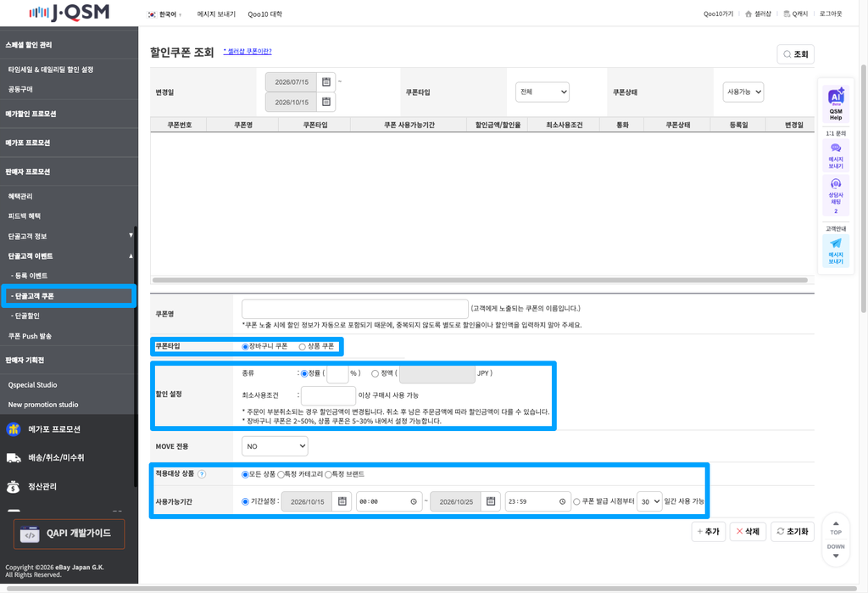Open 셀러샵 쿠폰이란? link
This screenshot has height=593, width=868.
[248, 52]
